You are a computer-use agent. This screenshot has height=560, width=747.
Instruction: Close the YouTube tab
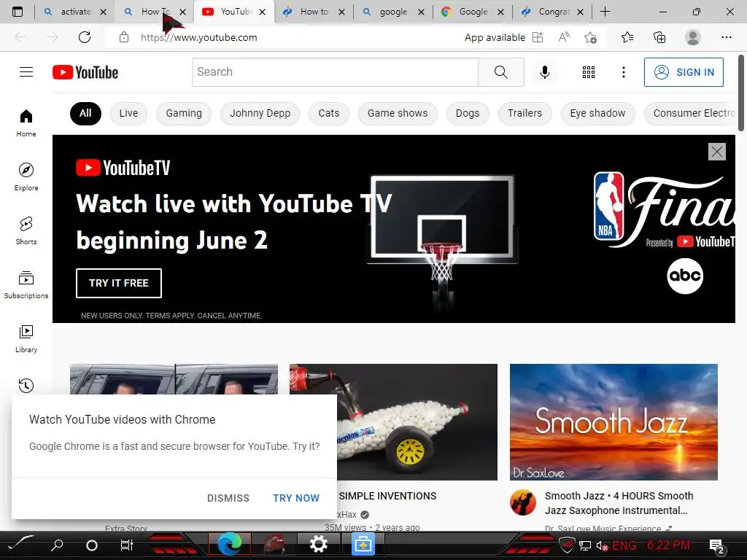(x=262, y=12)
